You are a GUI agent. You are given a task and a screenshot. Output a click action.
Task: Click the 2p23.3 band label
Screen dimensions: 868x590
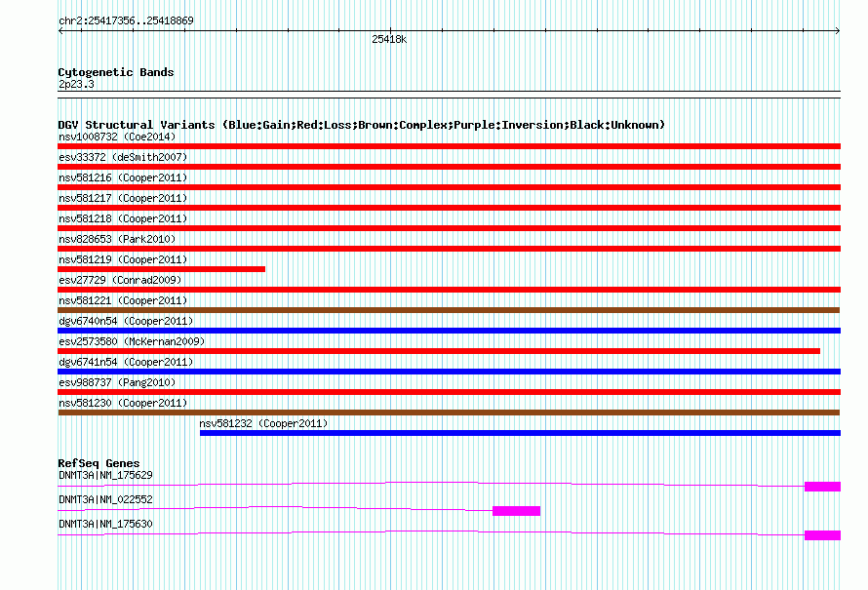coord(76,84)
